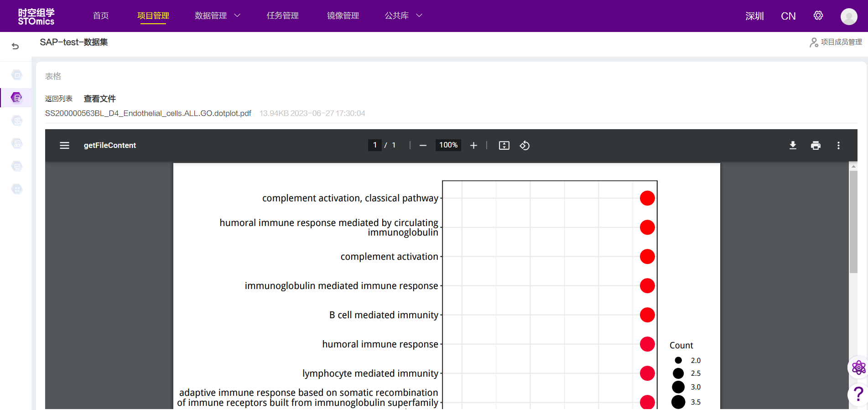Open PDF viewer more actions menu

838,145
